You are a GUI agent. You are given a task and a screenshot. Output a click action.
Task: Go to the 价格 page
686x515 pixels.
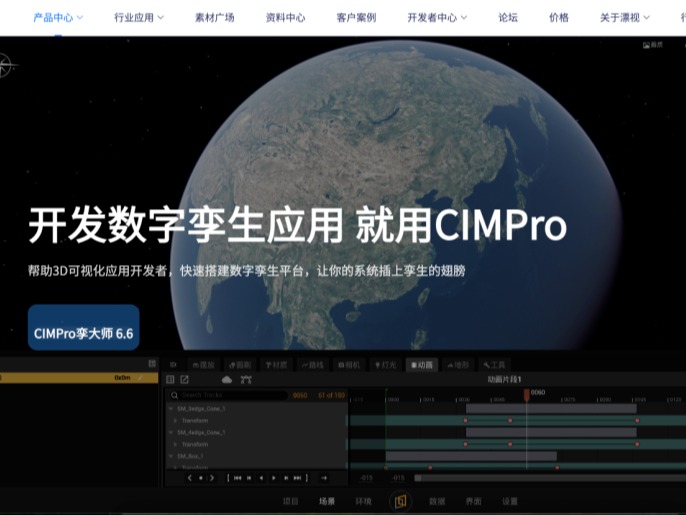click(559, 18)
